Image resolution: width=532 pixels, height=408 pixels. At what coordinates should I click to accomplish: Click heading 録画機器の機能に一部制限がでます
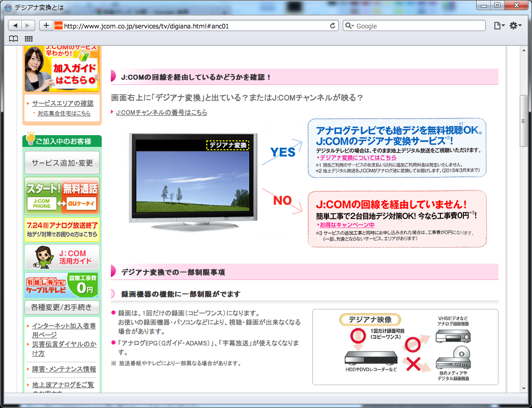tap(181, 294)
